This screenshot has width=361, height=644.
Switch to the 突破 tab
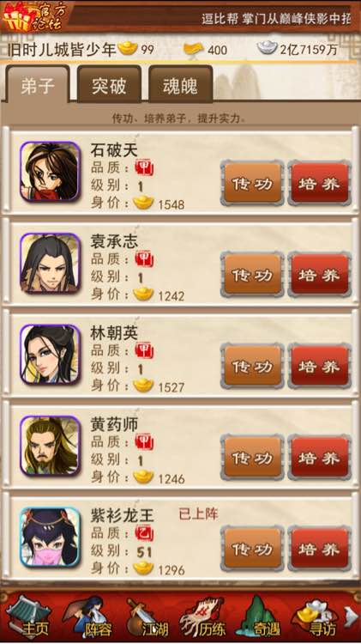[109, 85]
